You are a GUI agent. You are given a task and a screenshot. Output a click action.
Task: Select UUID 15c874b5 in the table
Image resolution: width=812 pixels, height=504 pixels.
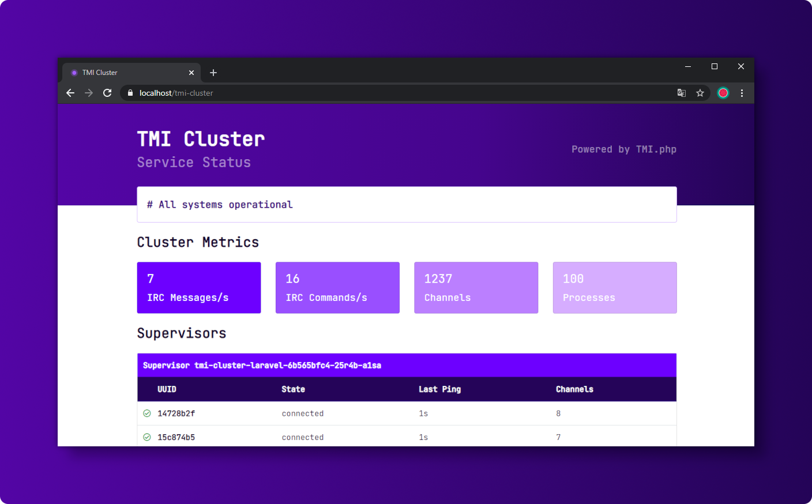[x=176, y=437]
